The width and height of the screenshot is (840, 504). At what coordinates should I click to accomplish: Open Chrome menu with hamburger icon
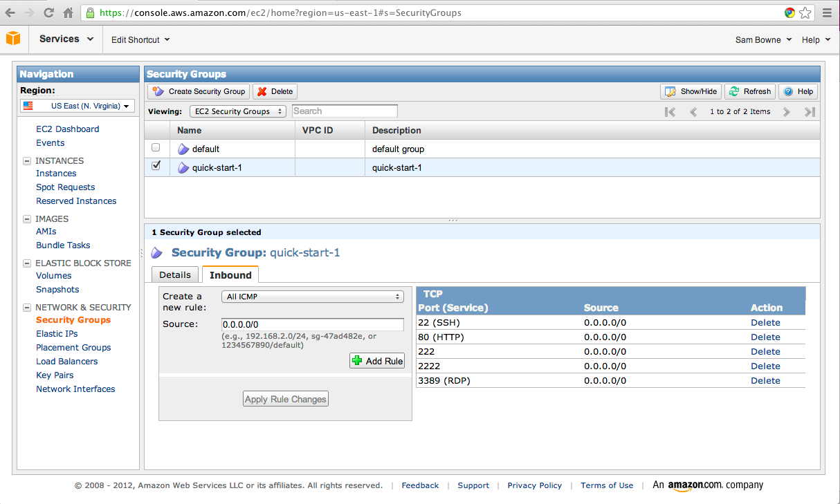(828, 12)
